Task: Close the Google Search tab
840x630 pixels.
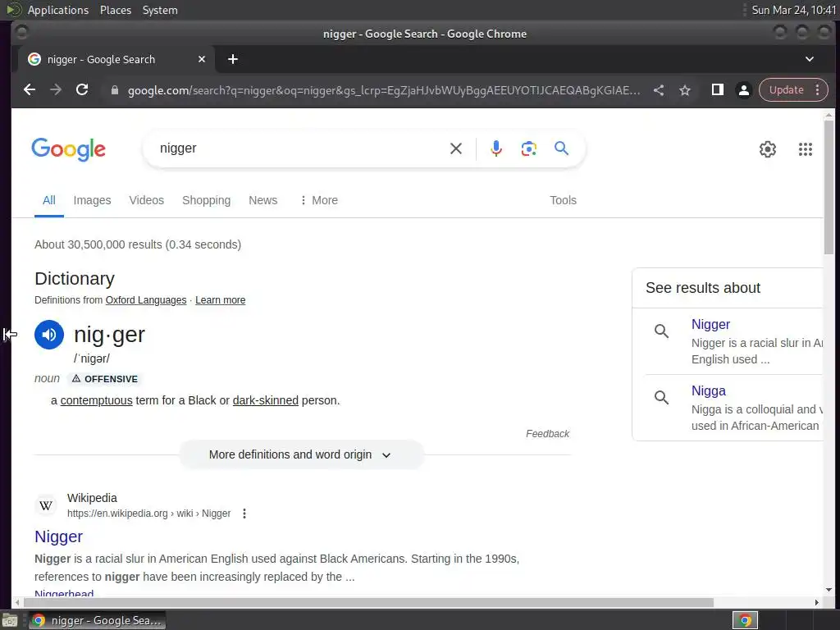Action: pos(202,59)
